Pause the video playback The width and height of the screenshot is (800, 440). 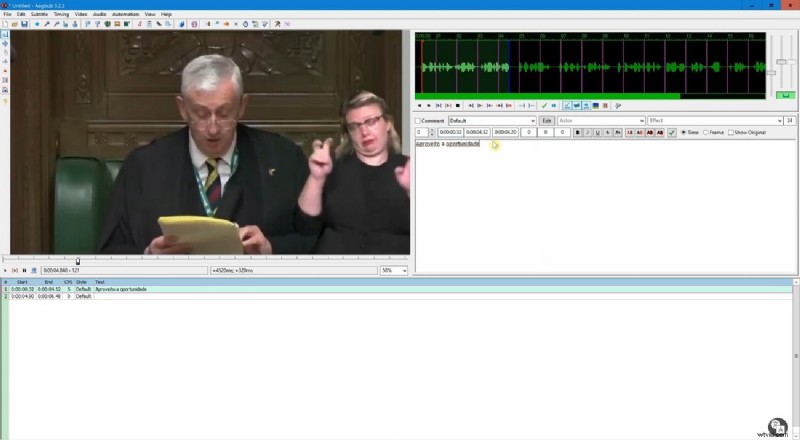click(x=24, y=270)
